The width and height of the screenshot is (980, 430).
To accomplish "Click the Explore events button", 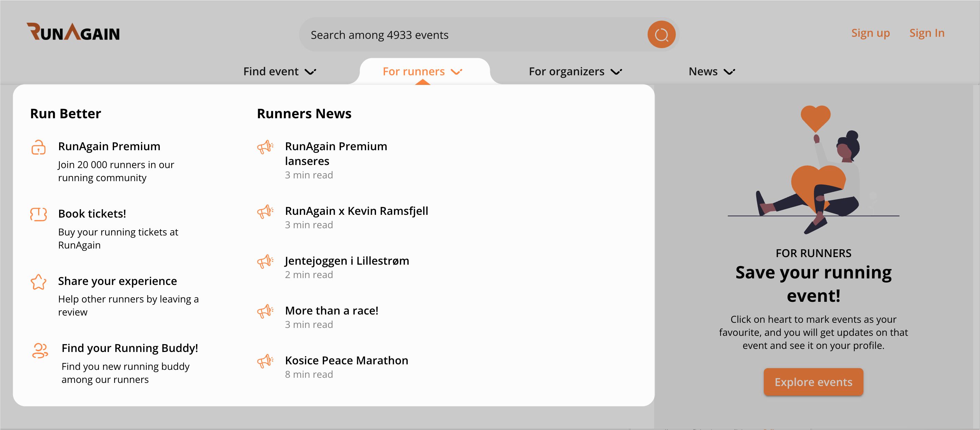I will tap(813, 382).
